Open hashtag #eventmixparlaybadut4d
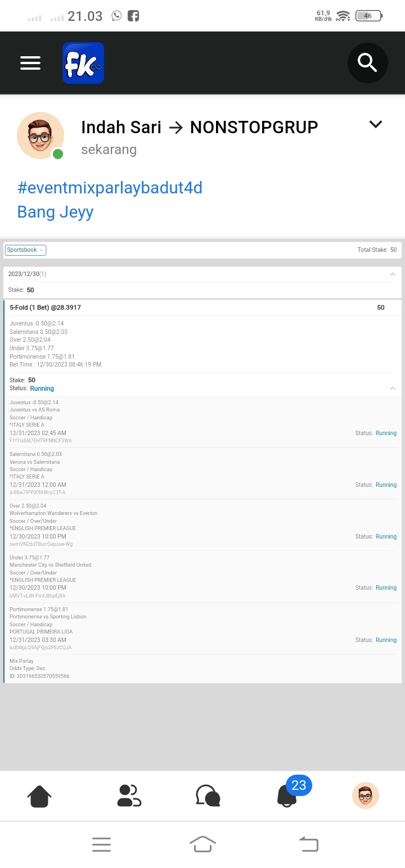 [110, 188]
